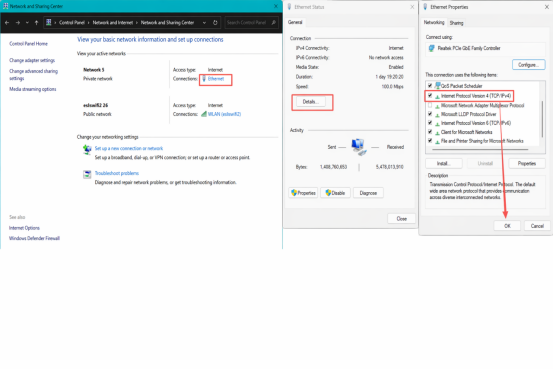The image size is (553, 369).
Task: Toggle Client for Microsoft Networks checkbox
Action: tap(430, 132)
